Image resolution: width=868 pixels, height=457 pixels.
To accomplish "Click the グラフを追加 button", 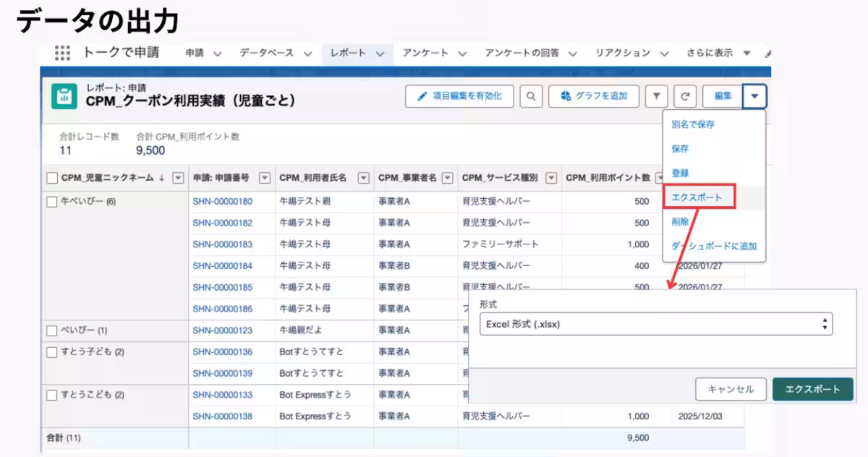I will [593, 96].
